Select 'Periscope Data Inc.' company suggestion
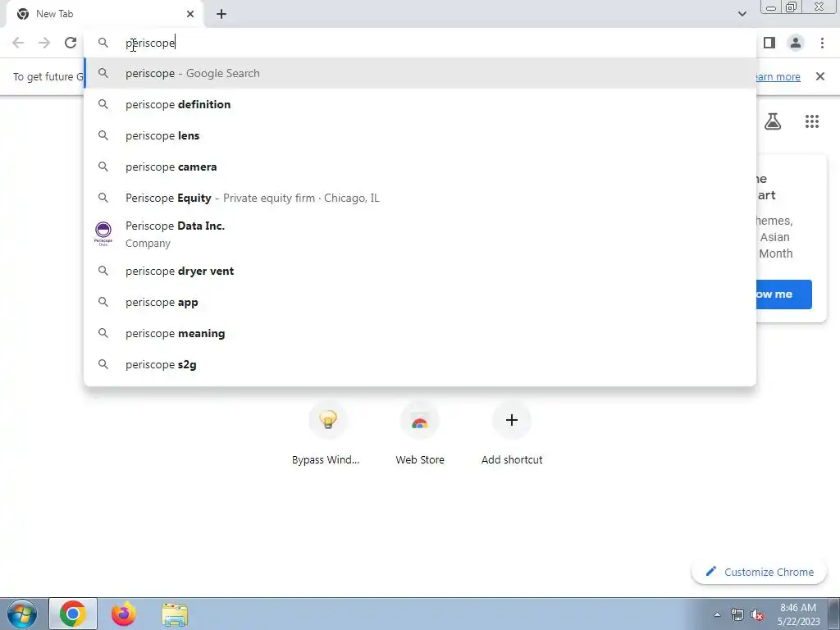 pyautogui.click(x=420, y=234)
